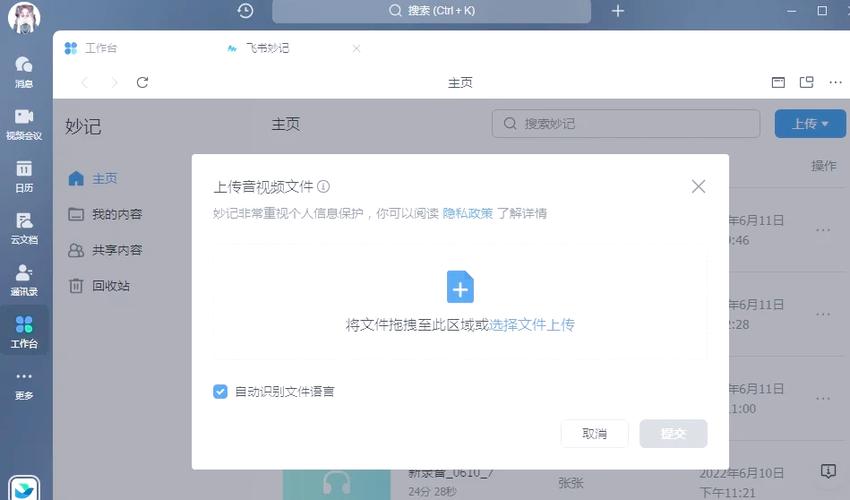Close the 飞书妙记 tab
The height and width of the screenshot is (500, 850).
[x=356, y=48]
